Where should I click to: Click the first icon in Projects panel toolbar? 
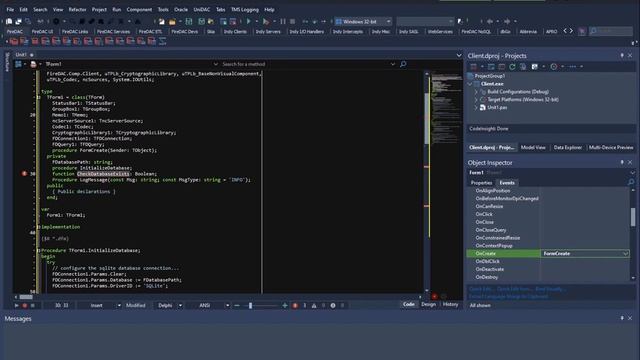pos(473,67)
